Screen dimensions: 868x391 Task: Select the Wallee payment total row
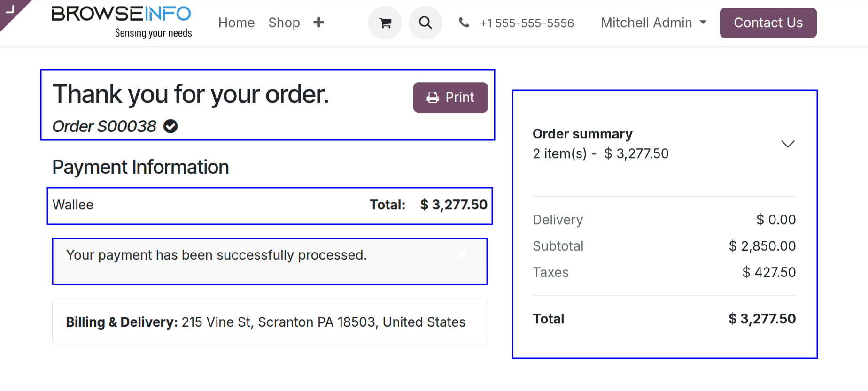click(270, 206)
